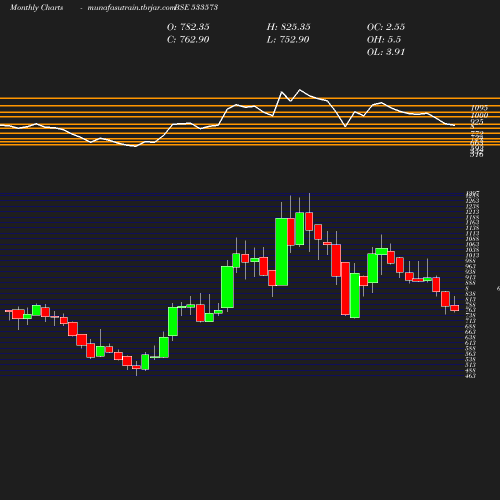
Task: Click the 'OL: 3.91' value
Action: (x=386, y=52)
